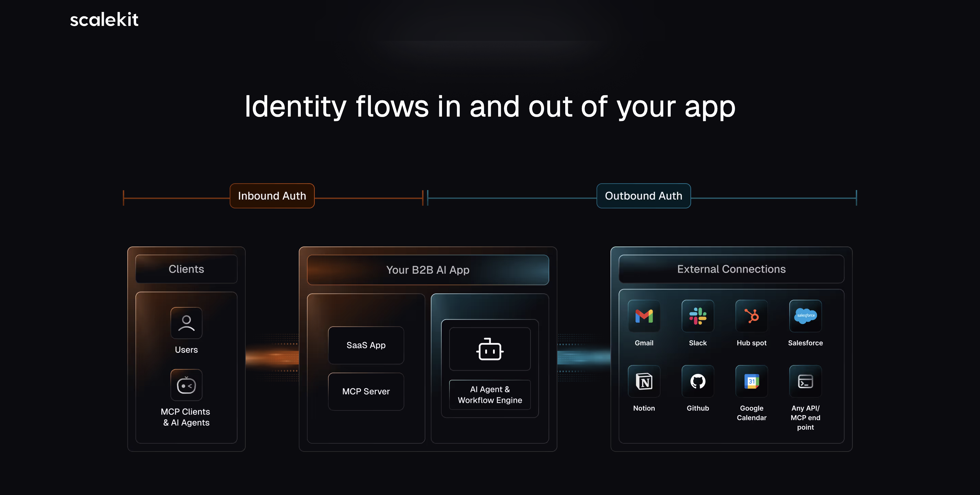Open the Notion icon

644,381
